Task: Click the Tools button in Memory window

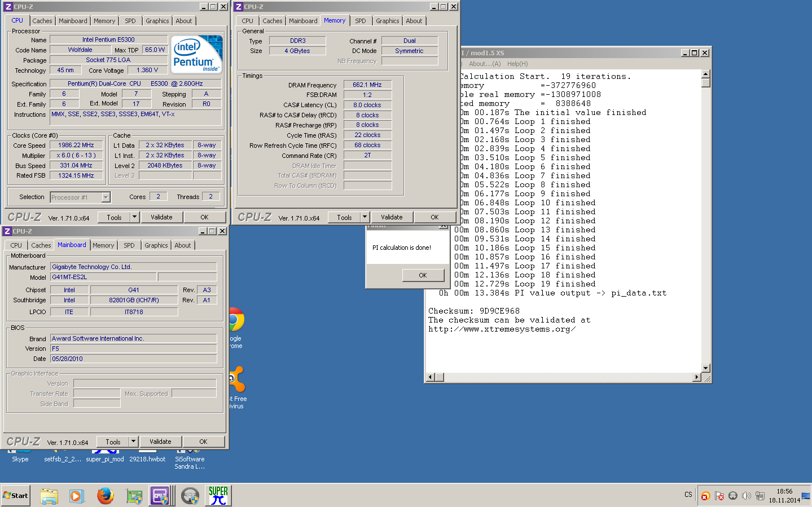Action: [345, 217]
